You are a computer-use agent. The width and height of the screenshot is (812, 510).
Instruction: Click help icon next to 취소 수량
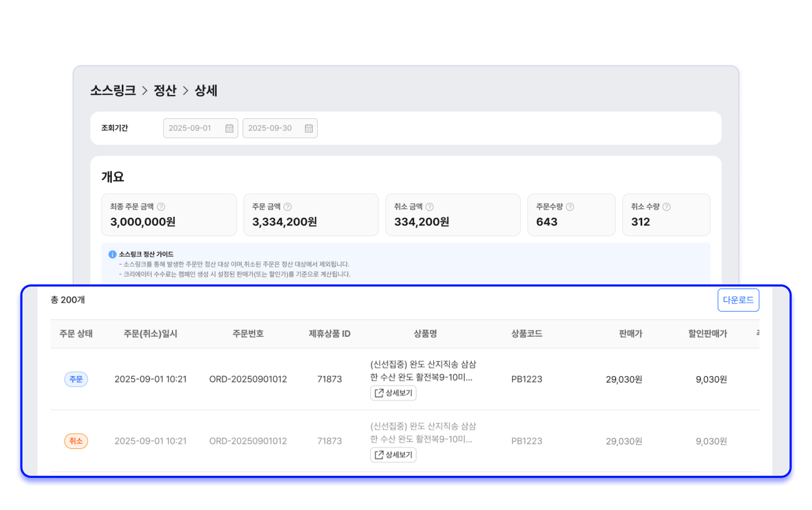pyautogui.click(x=666, y=207)
